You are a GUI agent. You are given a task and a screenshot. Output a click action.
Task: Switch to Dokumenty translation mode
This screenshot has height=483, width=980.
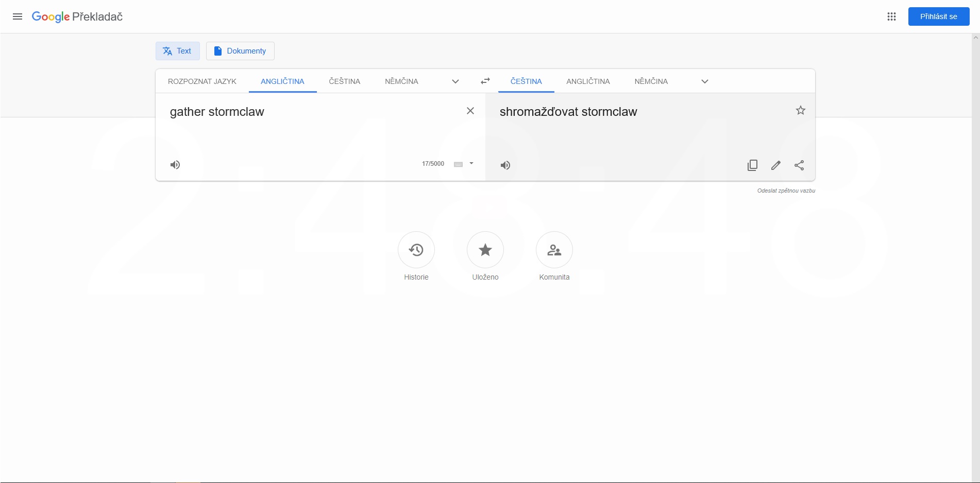click(240, 51)
